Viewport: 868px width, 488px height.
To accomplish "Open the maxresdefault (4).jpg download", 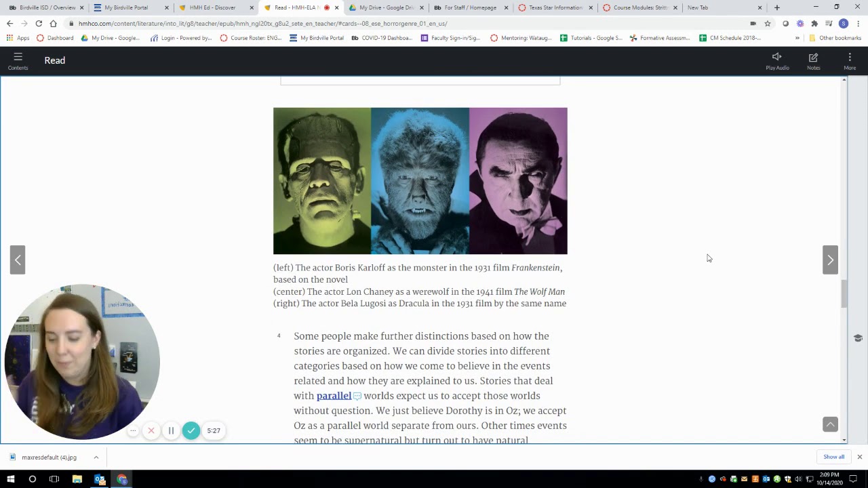I will pyautogui.click(x=49, y=457).
